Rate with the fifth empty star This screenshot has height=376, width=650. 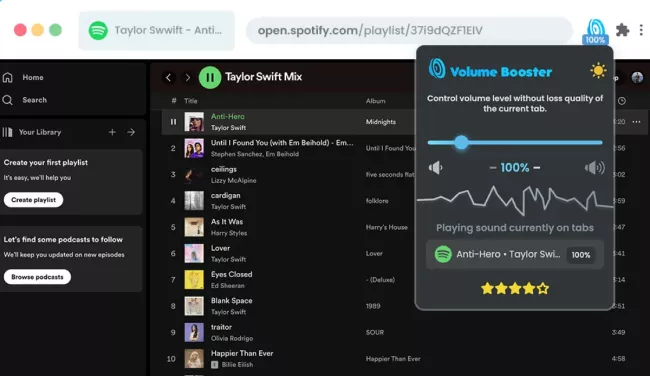(543, 288)
